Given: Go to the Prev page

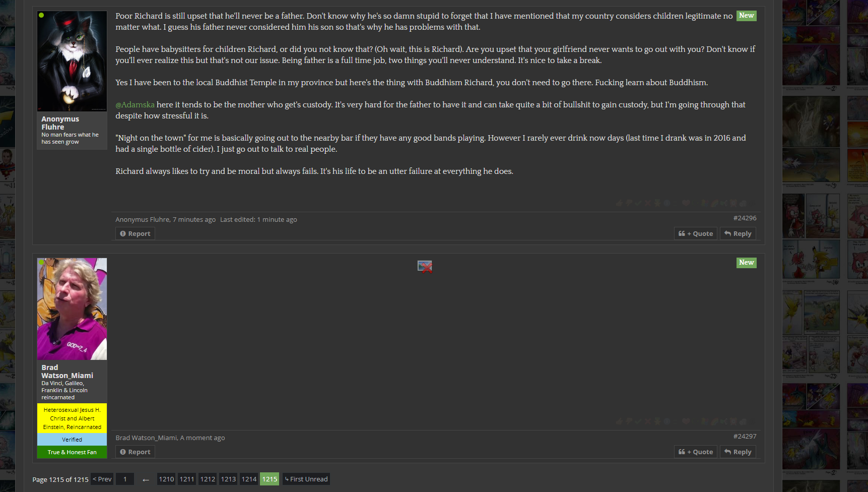Looking at the screenshot, I should [x=102, y=479].
